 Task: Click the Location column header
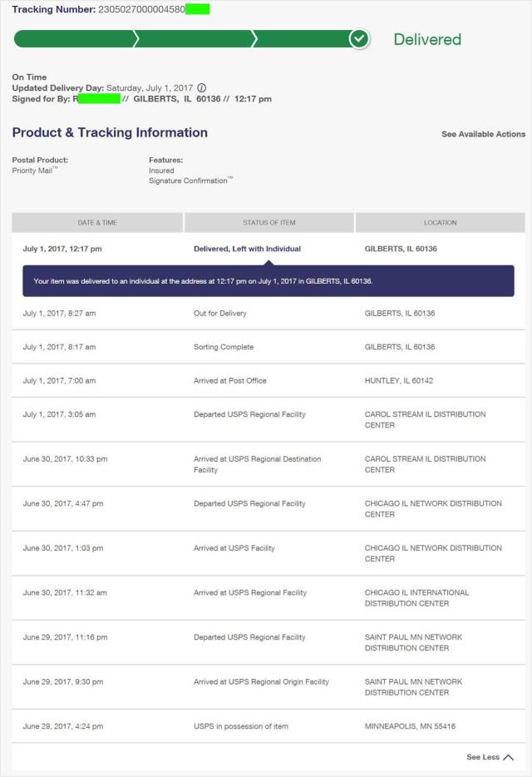[440, 223]
